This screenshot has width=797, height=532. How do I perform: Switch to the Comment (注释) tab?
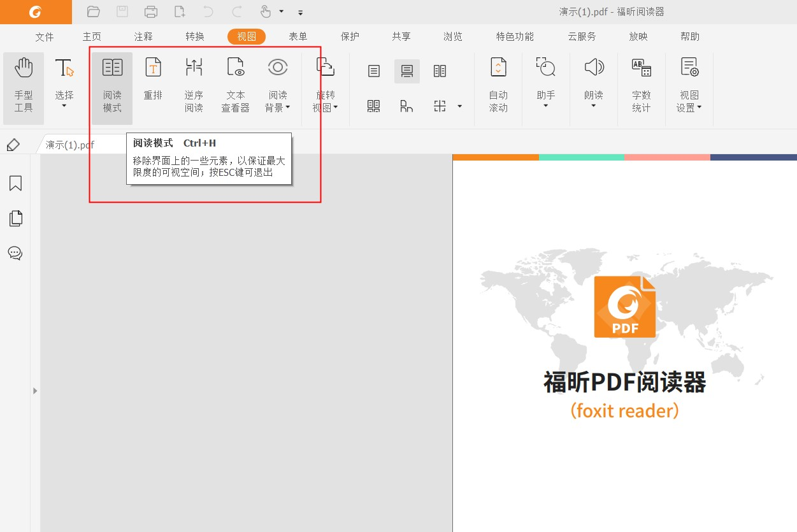(143, 37)
